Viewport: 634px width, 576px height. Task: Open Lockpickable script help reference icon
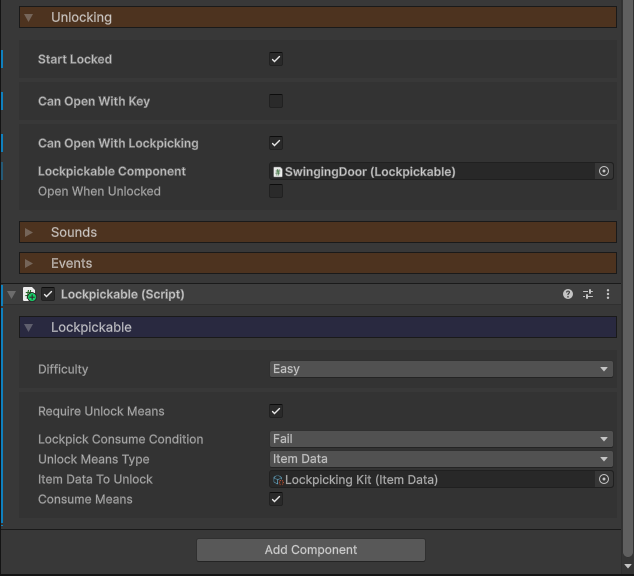pos(568,294)
